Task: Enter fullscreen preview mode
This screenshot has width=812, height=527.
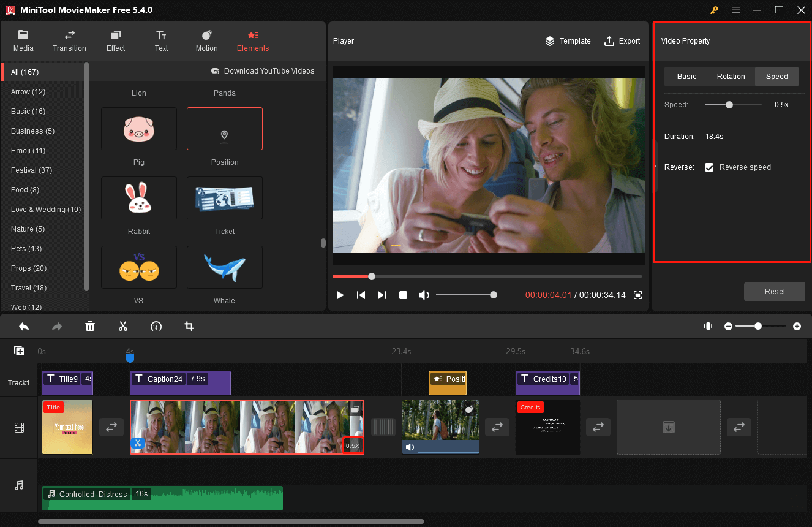Action: click(637, 295)
